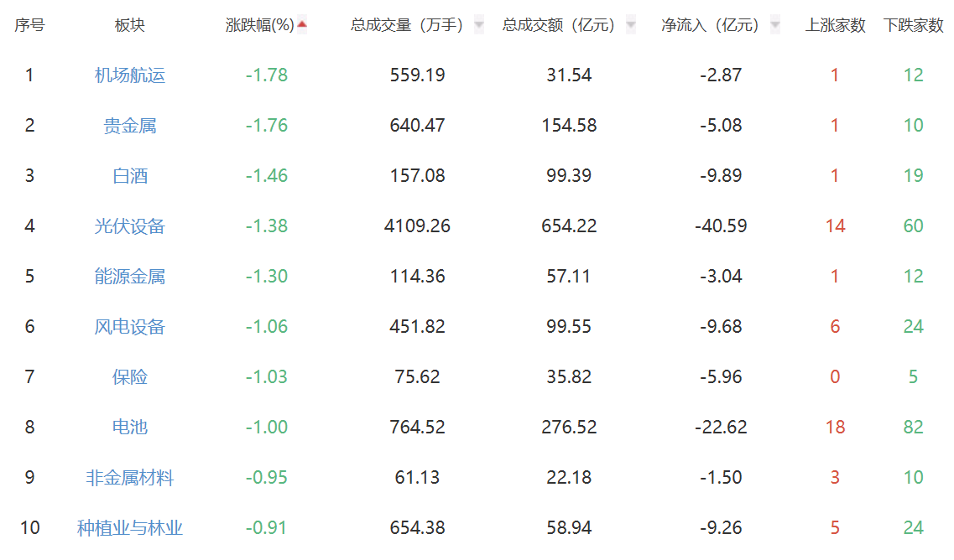Open the 光伏设备 sector link
Screen dimensions: 954x560
(x=130, y=226)
